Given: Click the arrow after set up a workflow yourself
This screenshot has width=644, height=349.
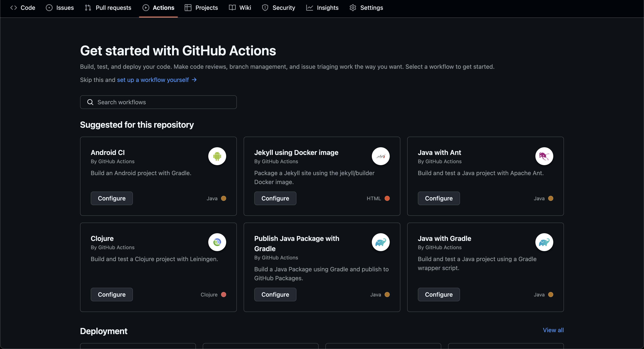Looking at the screenshot, I should pyautogui.click(x=194, y=80).
